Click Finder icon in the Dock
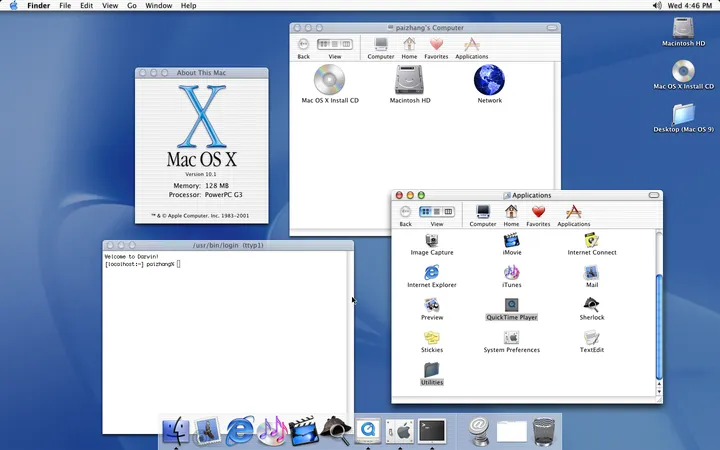The image size is (720, 450). (176, 431)
